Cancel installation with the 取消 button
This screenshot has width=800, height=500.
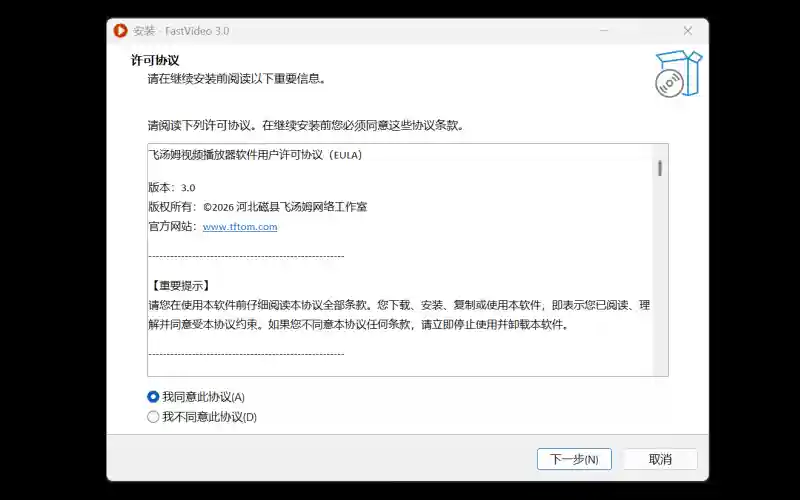click(660, 459)
